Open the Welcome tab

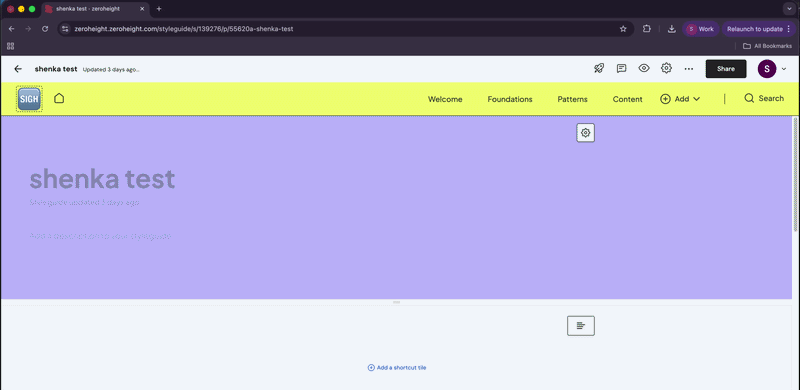(445, 100)
